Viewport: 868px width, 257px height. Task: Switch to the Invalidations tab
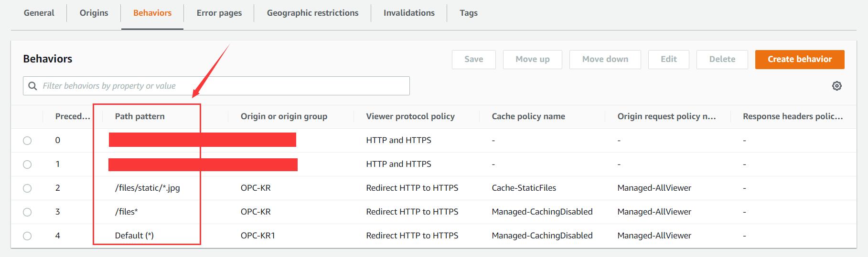pos(409,13)
